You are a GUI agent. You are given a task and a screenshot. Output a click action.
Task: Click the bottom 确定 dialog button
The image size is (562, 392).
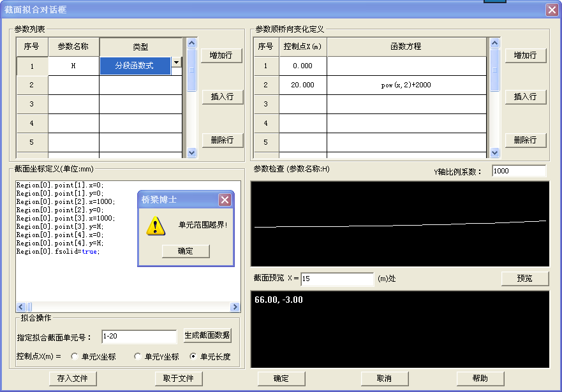point(281,379)
